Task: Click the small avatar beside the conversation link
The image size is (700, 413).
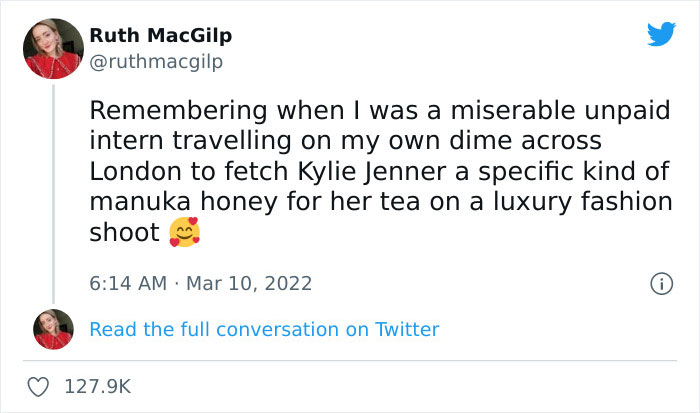Action: [x=52, y=329]
